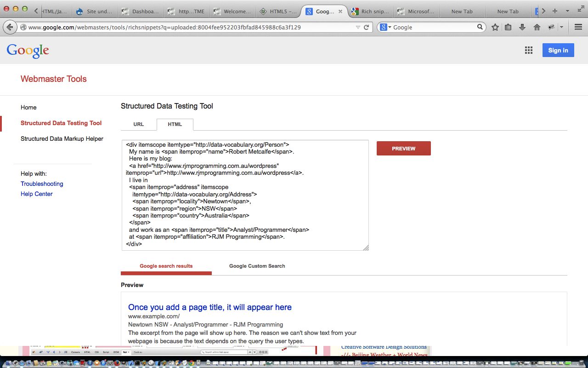Click the Google logo
Screen dimensions: 588x368
pos(28,51)
